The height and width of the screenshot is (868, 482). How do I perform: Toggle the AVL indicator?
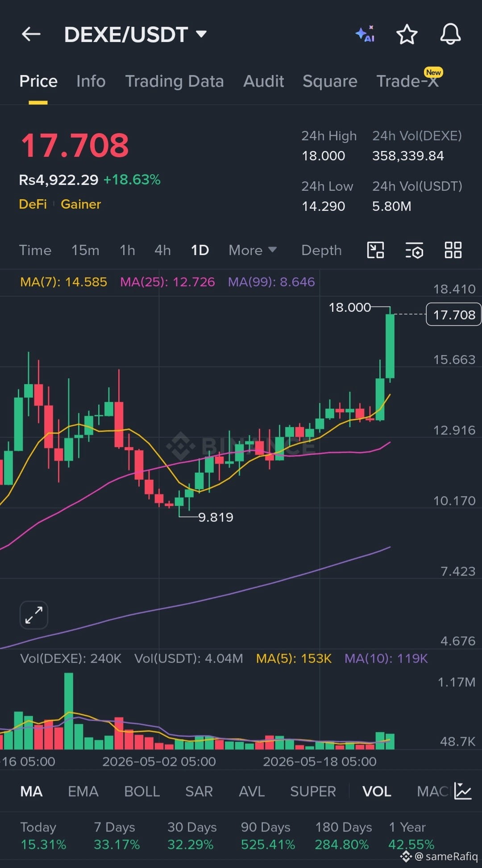(252, 792)
